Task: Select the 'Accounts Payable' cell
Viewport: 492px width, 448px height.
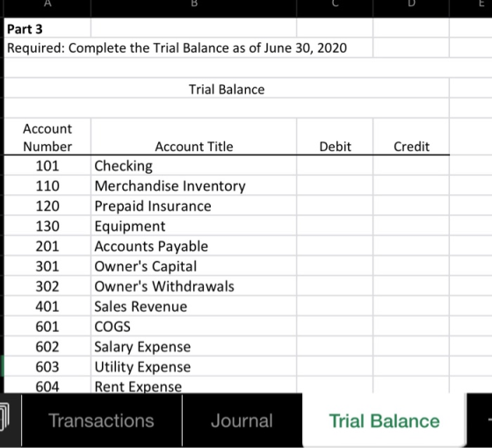Action: (193, 246)
